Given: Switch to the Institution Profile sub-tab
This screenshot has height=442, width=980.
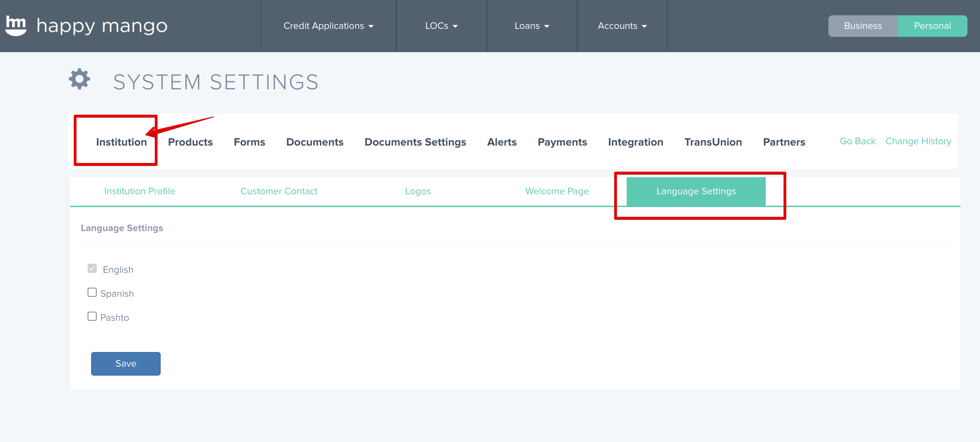Looking at the screenshot, I should point(139,191).
